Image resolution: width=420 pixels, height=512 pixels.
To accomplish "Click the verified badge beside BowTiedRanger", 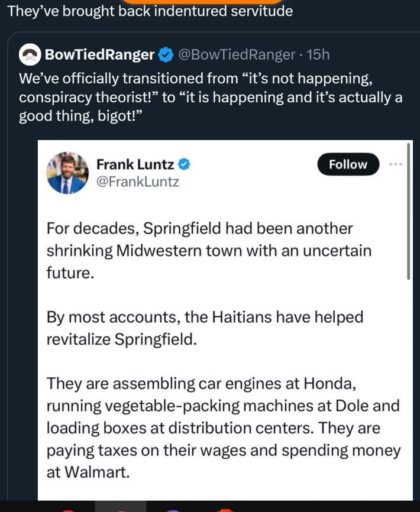I will point(166,55).
